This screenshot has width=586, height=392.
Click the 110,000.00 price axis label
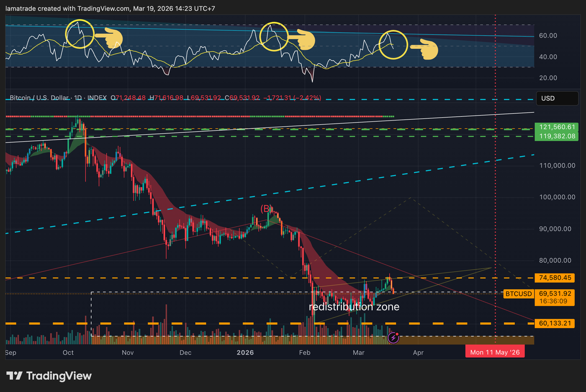click(x=558, y=166)
